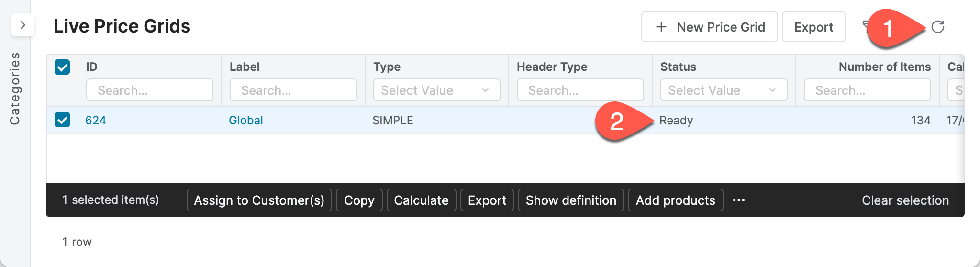The height and width of the screenshot is (267, 980).
Task: Click the plus icon for New Price Grid
Action: [x=661, y=27]
